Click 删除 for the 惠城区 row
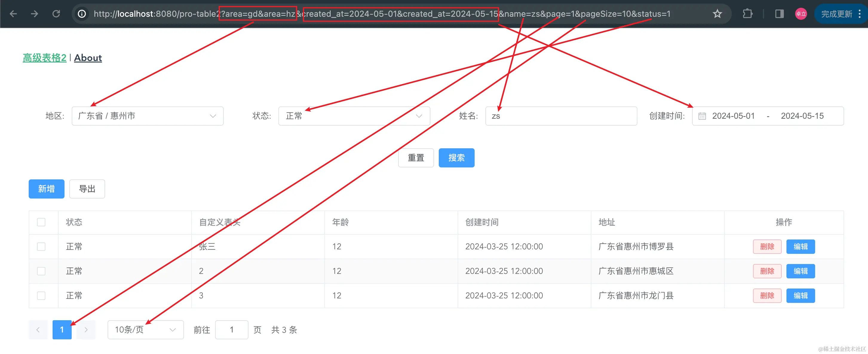 click(767, 271)
